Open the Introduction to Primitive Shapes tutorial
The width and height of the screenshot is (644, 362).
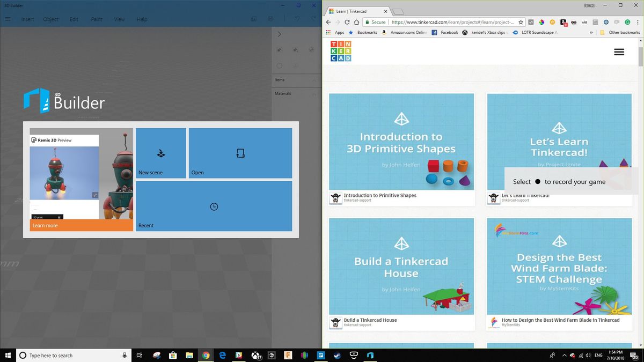pyautogui.click(x=401, y=142)
